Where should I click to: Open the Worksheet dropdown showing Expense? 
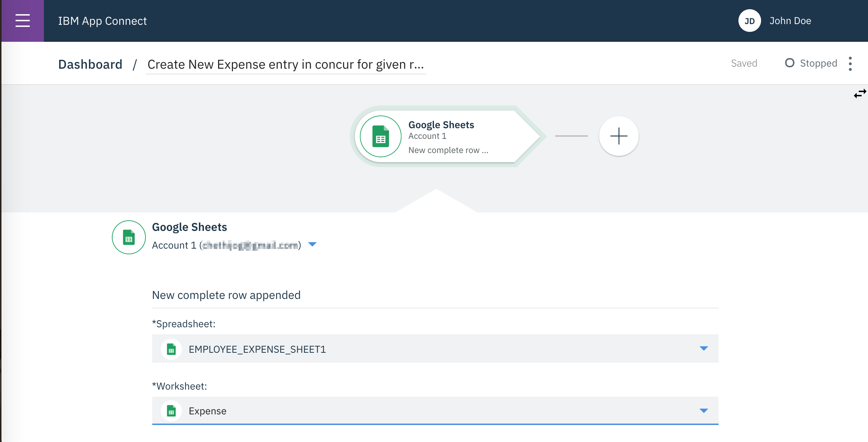click(x=435, y=410)
